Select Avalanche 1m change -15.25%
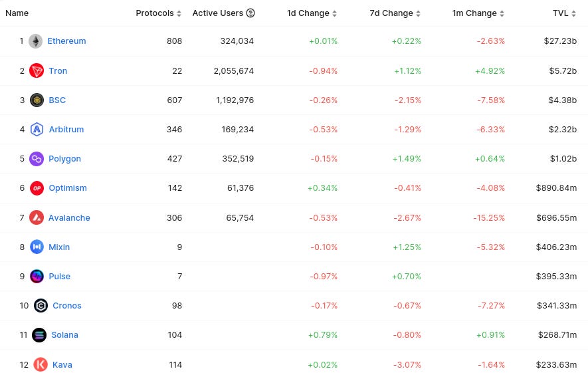Screen dimensions: 588x379 pyautogui.click(x=489, y=218)
